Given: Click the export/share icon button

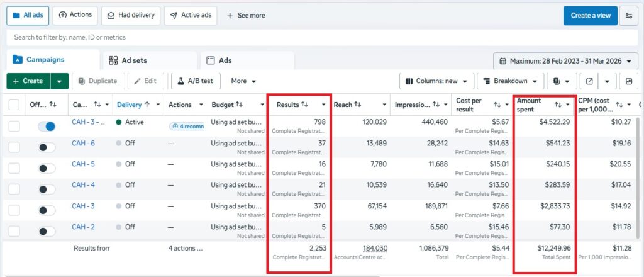Looking at the screenshot, I should tap(589, 81).
